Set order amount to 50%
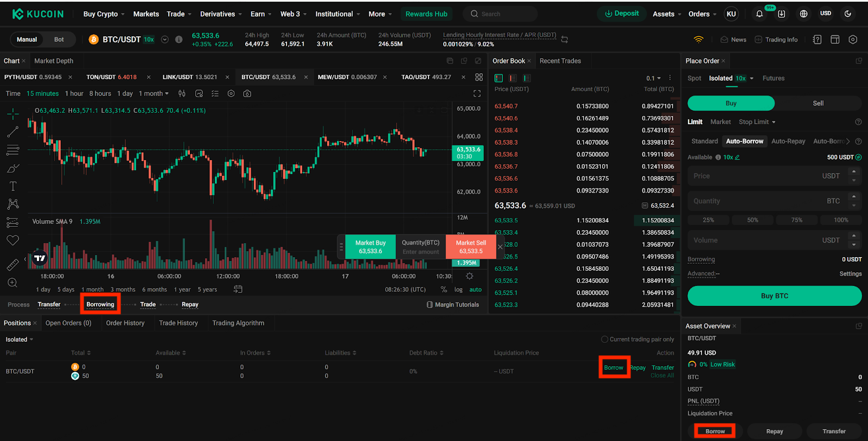 (x=752, y=220)
